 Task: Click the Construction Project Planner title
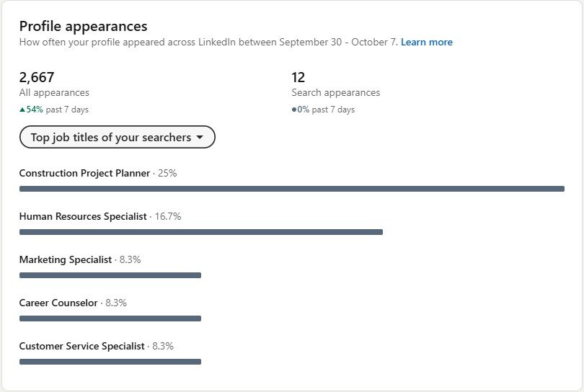[84, 173]
